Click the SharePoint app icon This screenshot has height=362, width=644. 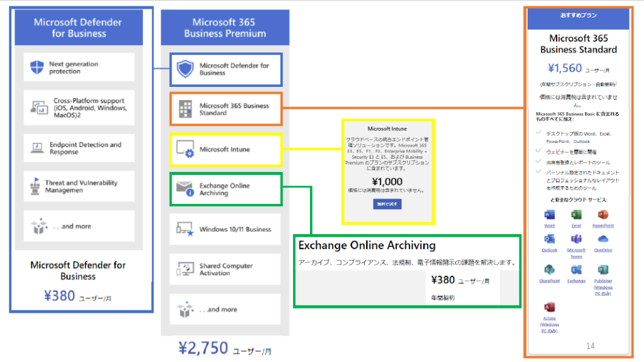click(549, 270)
